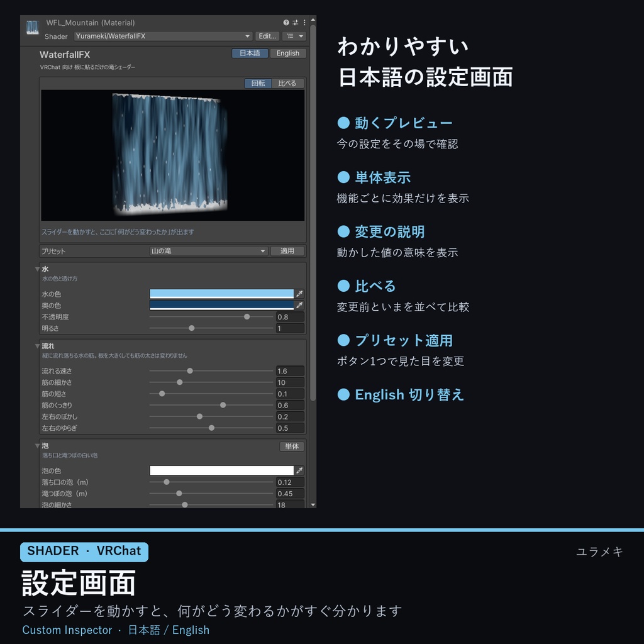Image resolution: width=644 pixels, height=644 pixels.
Task: Click the 左右のゆらぎ value field 0.5
Action: 290,428
